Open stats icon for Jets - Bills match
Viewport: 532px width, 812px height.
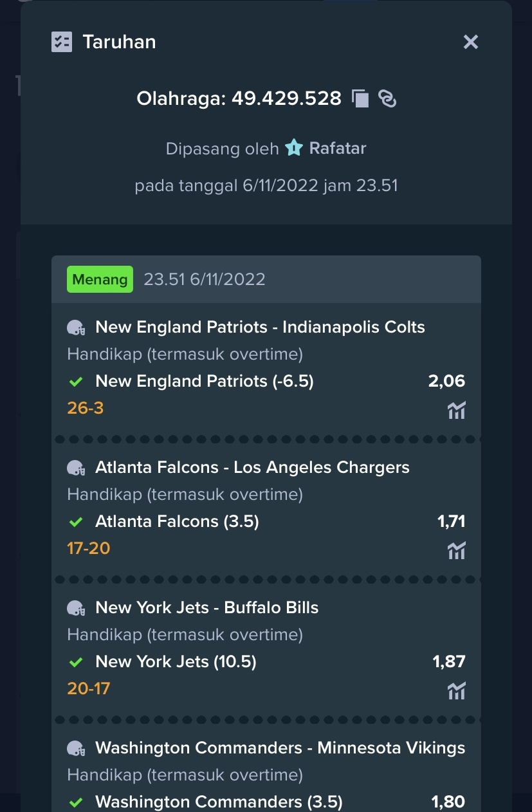click(456, 690)
